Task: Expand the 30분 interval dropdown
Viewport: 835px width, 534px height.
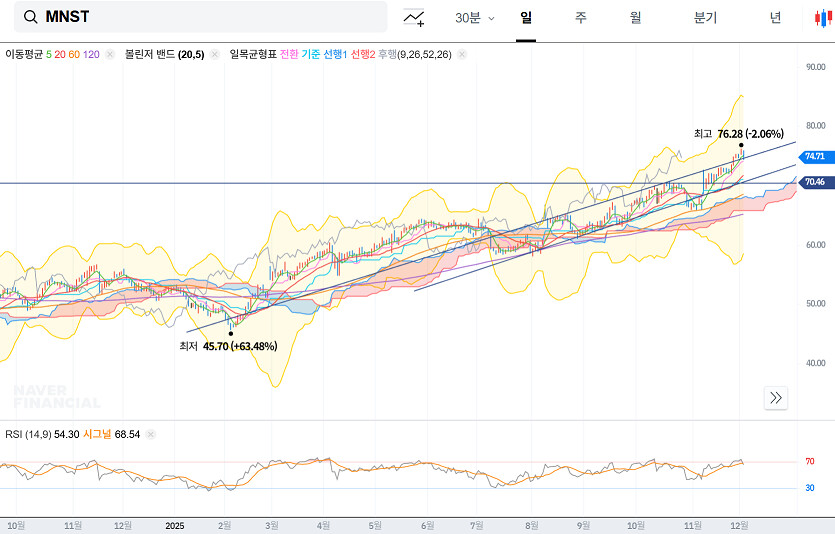Action: (475, 18)
